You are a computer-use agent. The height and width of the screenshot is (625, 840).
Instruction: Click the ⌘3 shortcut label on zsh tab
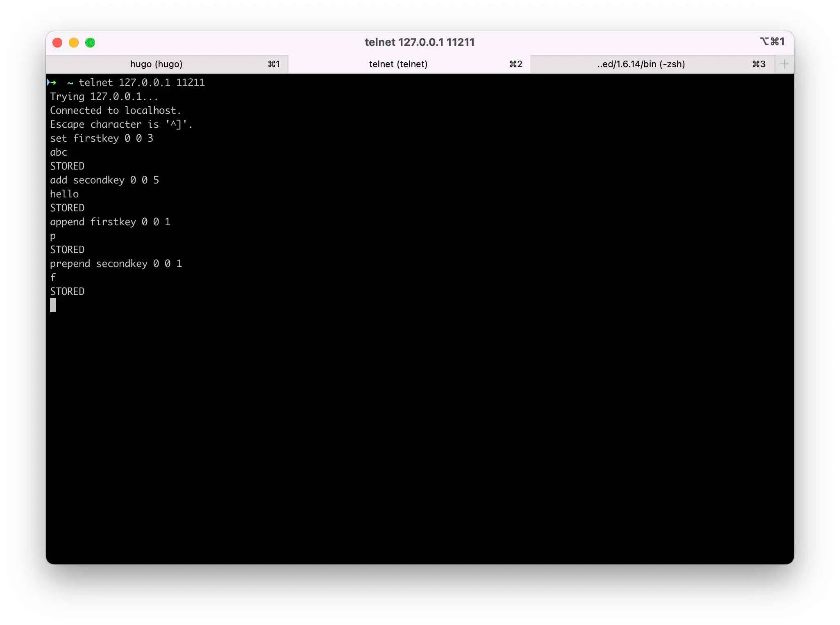point(758,64)
